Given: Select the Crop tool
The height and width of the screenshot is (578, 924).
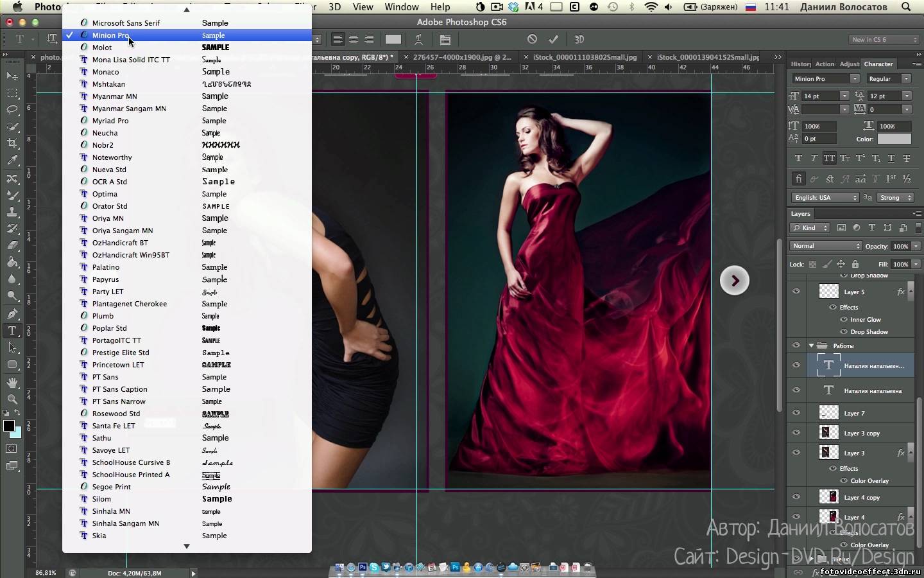Looking at the screenshot, I should coord(12,143).
